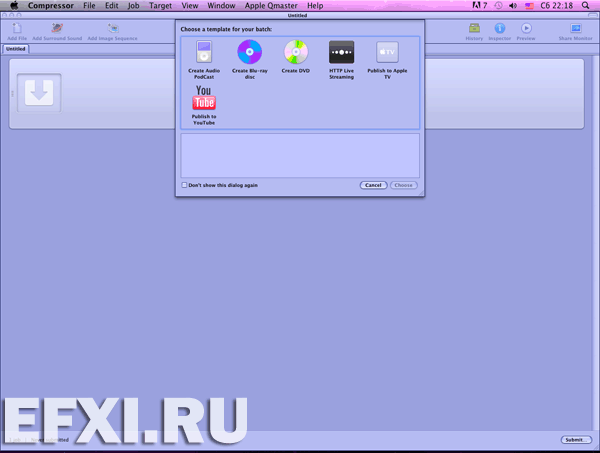This screenshot has width=600, height=453.
Task: Enable "Don't show this dialog again" checkbox
Action: 184,185
